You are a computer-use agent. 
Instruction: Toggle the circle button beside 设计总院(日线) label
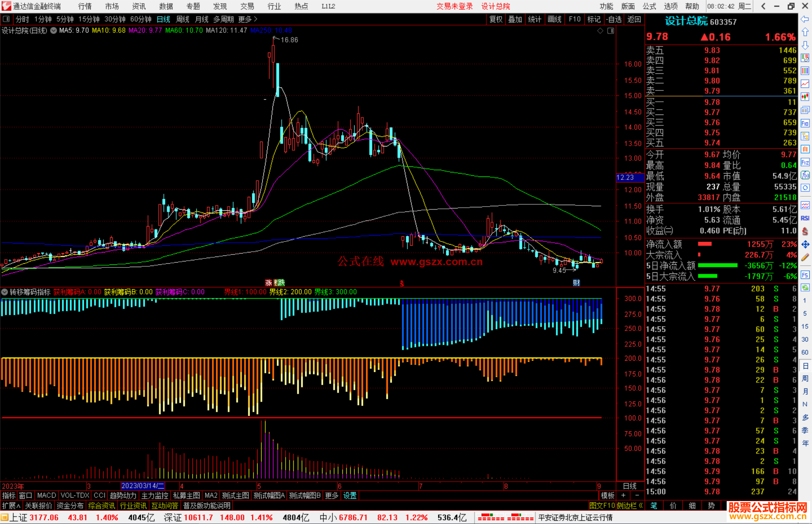click(54, 30)
